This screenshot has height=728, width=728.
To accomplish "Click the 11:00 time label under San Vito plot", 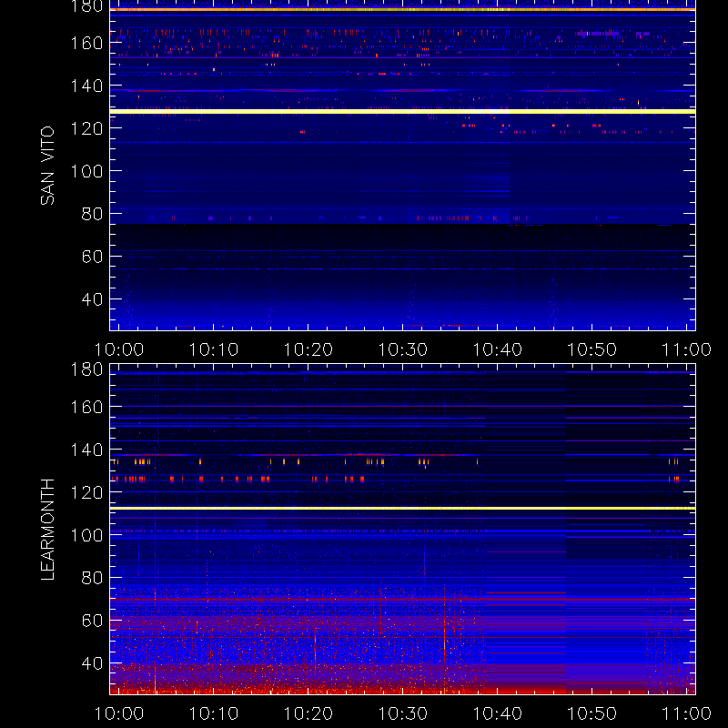I will coord(687,349).
